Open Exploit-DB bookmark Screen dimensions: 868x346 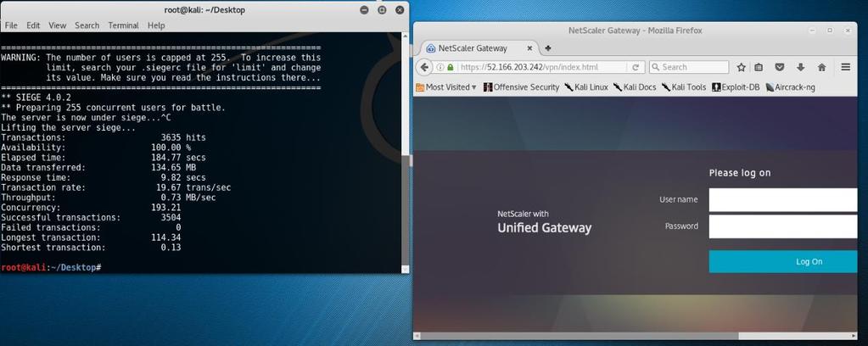point(736,86)
